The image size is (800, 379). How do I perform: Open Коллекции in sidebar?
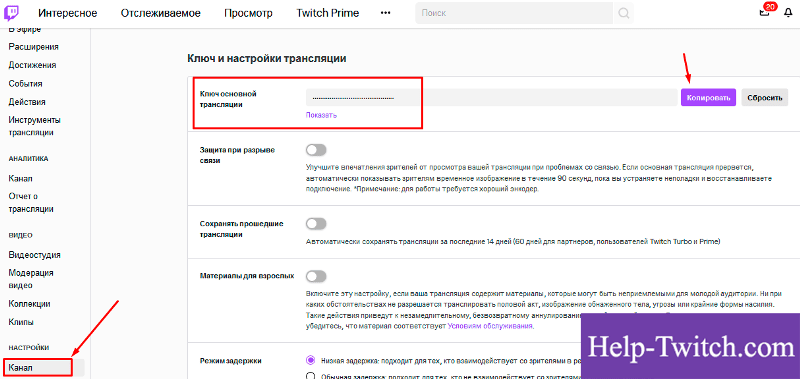(x=30, y=304)
